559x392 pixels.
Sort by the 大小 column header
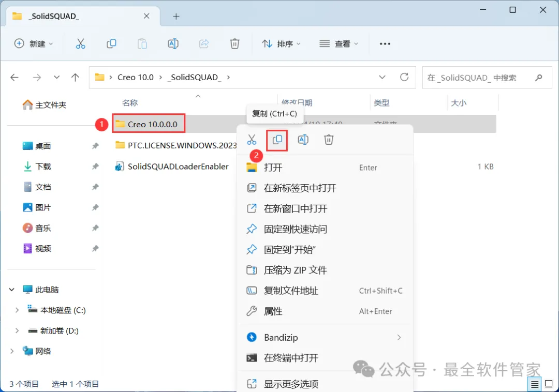(x=459, y=103)
